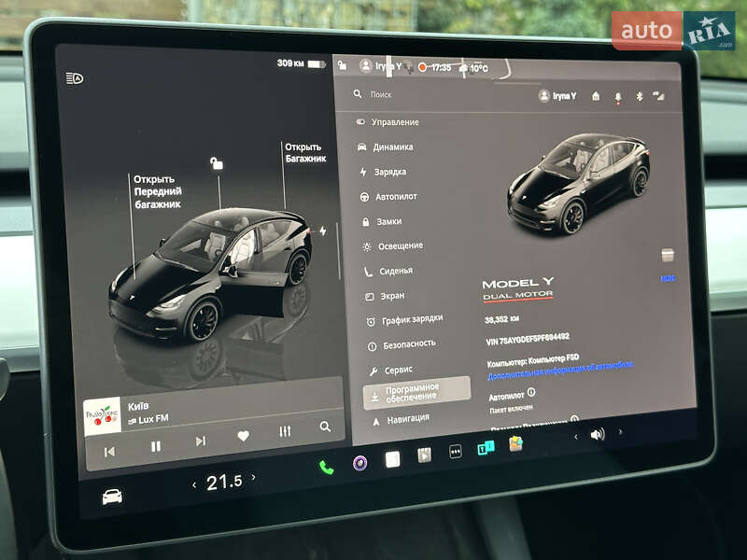747x560 pixels.
Task: Decrease volume with the left arrow
Action: (575, 435)
